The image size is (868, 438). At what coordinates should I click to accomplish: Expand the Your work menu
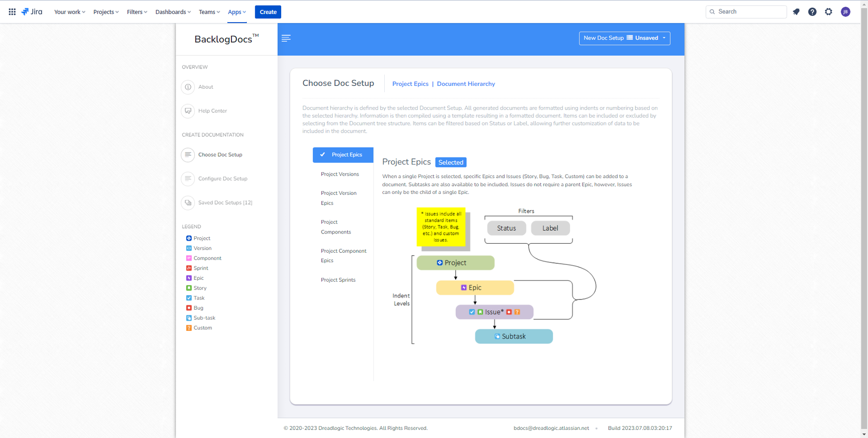[69, 12]
